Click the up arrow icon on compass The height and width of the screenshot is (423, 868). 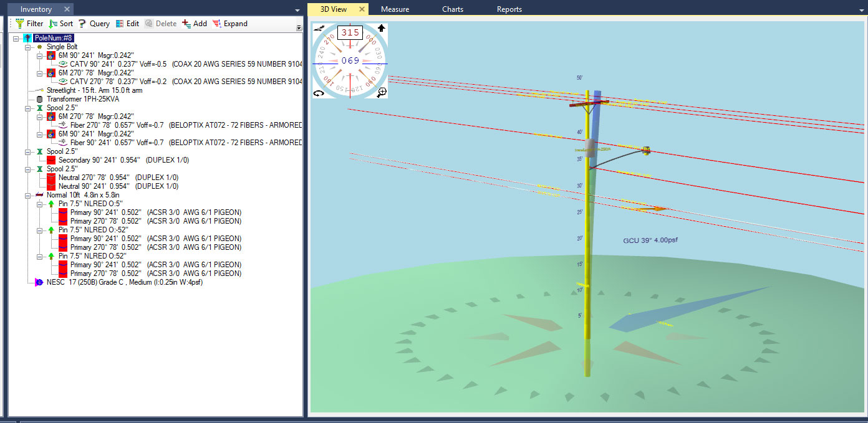[x=381, y=29]
